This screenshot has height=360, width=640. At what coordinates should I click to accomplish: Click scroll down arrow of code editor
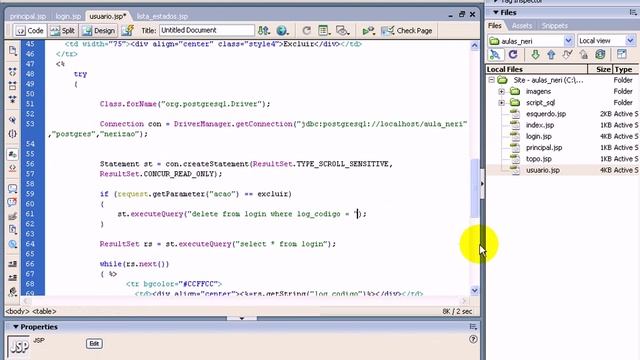coord(474,291)
